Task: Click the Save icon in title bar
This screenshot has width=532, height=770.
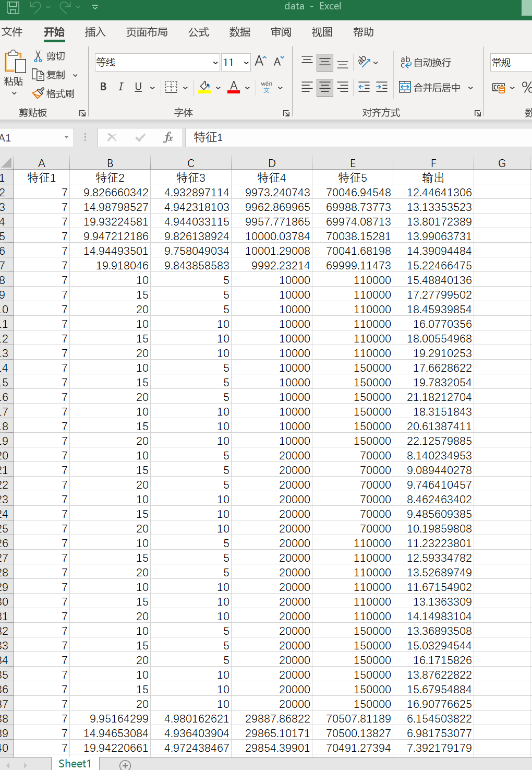Action: [13, 7]
